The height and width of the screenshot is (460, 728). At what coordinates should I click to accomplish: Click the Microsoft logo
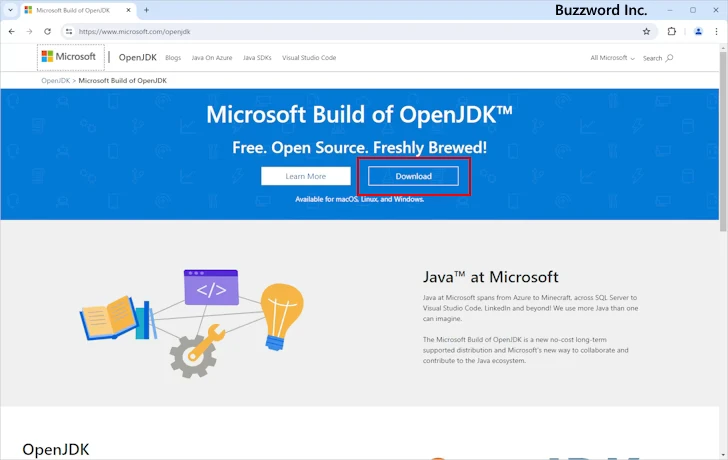69,57
